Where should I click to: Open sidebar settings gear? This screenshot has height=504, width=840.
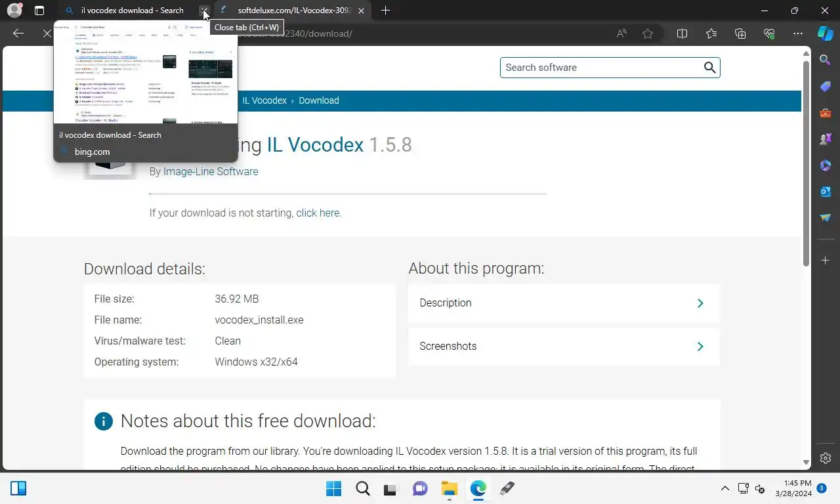point(826,458)
